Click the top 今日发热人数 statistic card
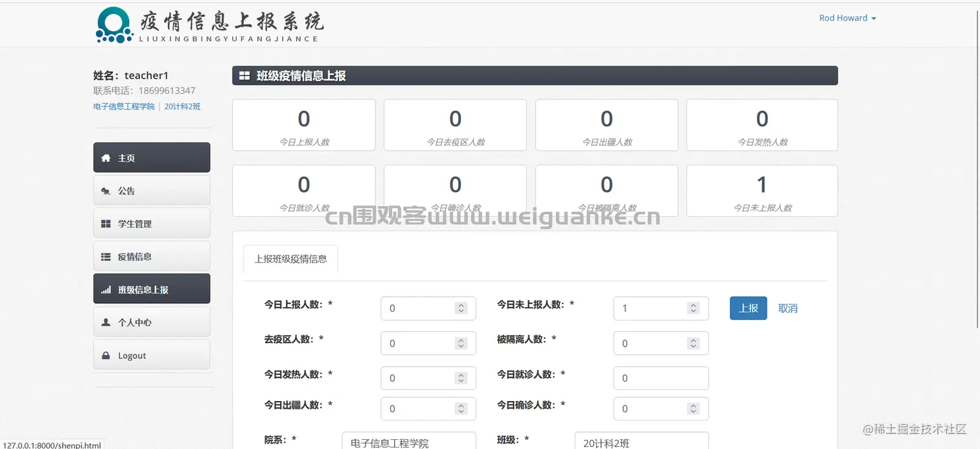 coord(762,125)
